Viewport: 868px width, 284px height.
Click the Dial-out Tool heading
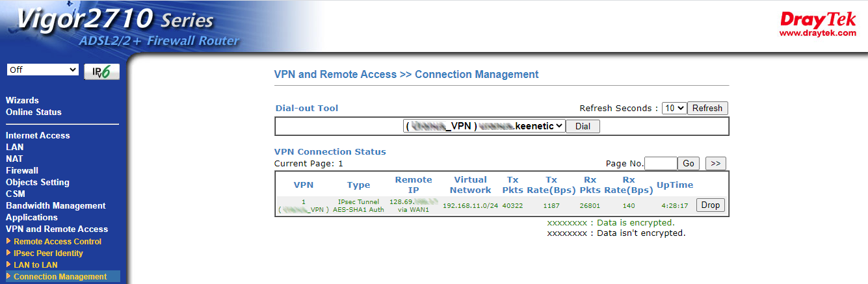coord(307,109)
